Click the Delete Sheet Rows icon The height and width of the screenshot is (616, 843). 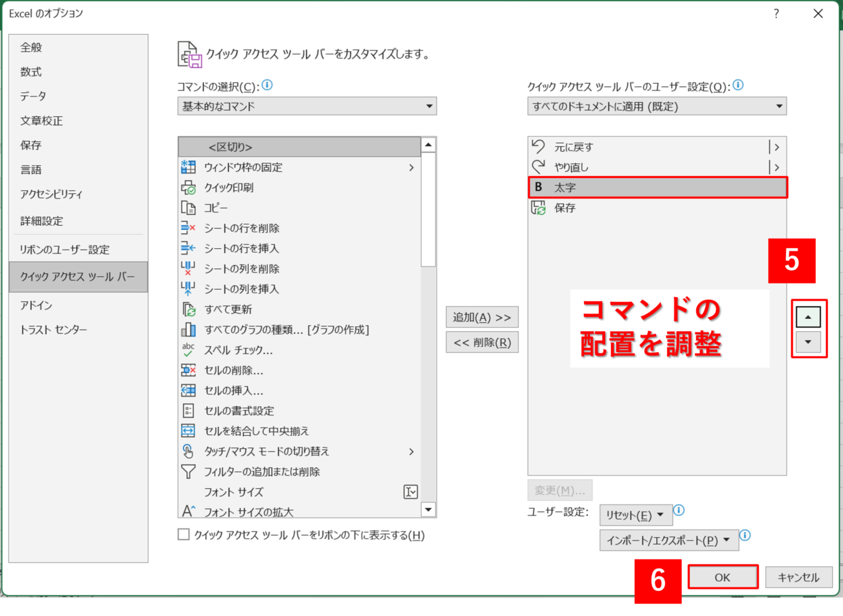(188, 228)
